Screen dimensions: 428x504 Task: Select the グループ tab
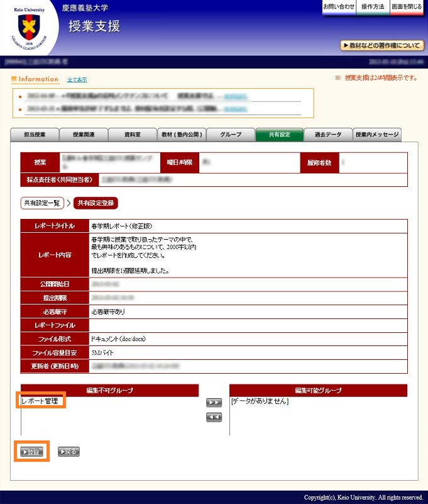click(x=231, y=135)
